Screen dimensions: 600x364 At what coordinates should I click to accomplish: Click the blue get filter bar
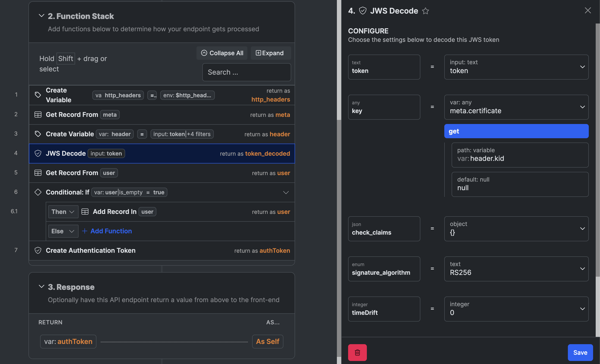[516, 131]
